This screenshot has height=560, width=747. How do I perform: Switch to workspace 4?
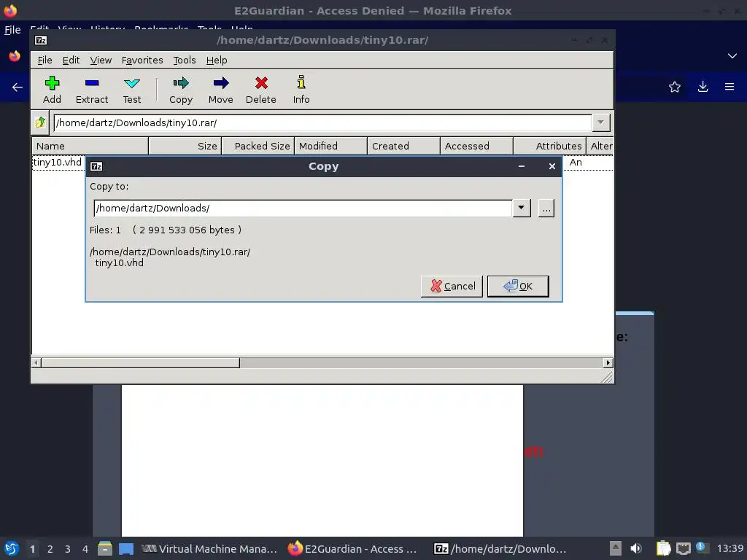point(85,549)
